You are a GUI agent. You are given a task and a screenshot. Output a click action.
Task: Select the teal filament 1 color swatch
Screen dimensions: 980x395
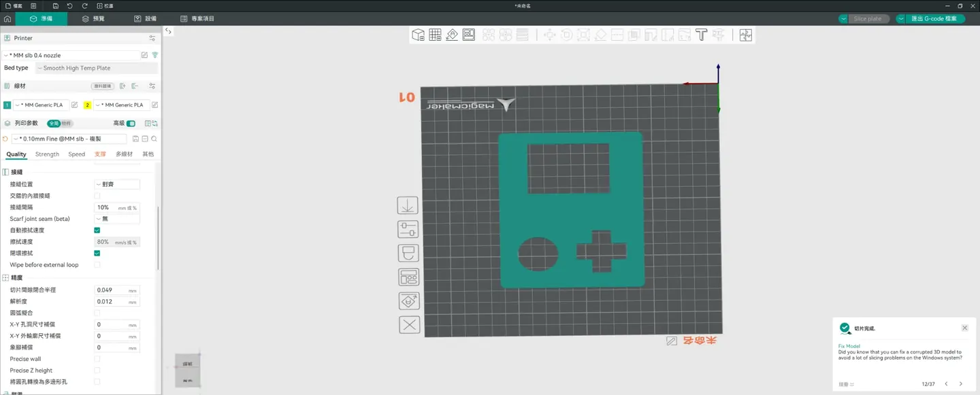coord(7,105)
